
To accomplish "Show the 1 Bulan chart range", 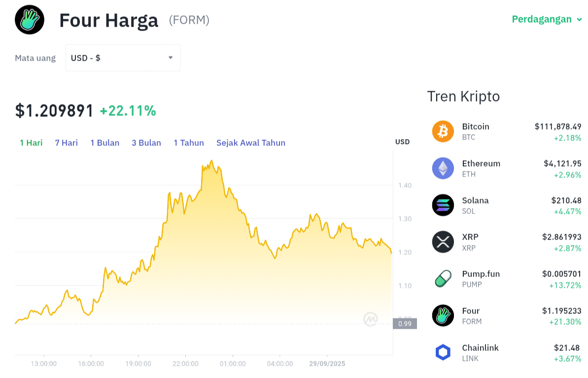I will click(105, 143).
